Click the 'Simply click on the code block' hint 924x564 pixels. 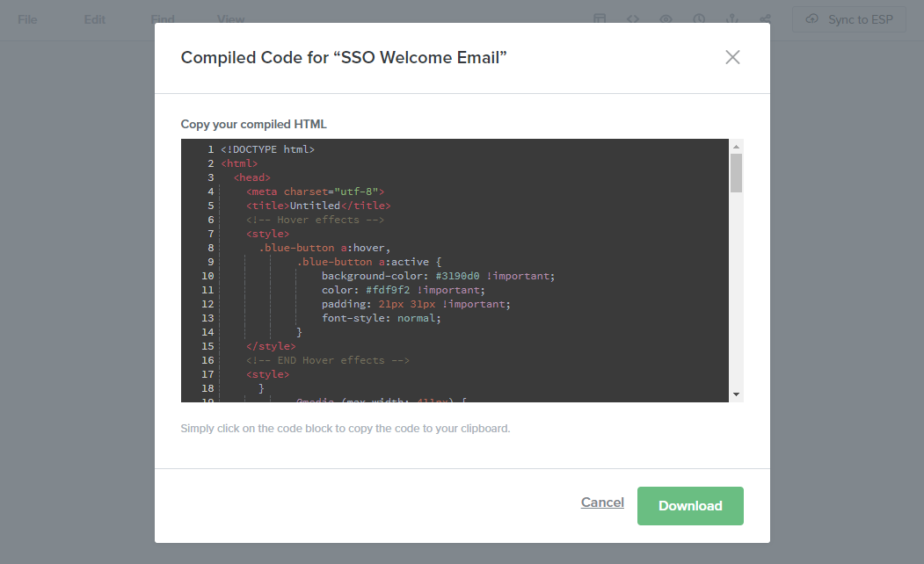pos(346,429)
